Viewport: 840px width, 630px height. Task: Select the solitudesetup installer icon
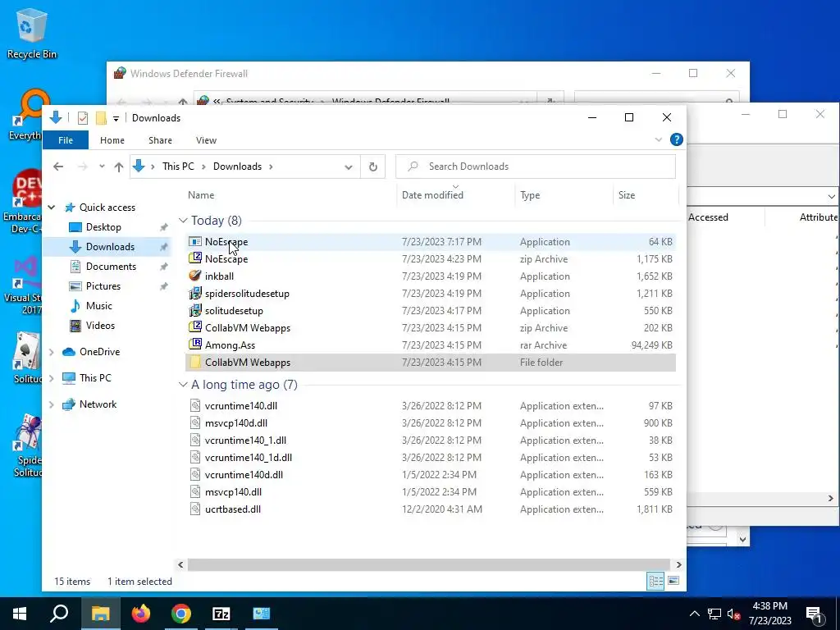195,311
